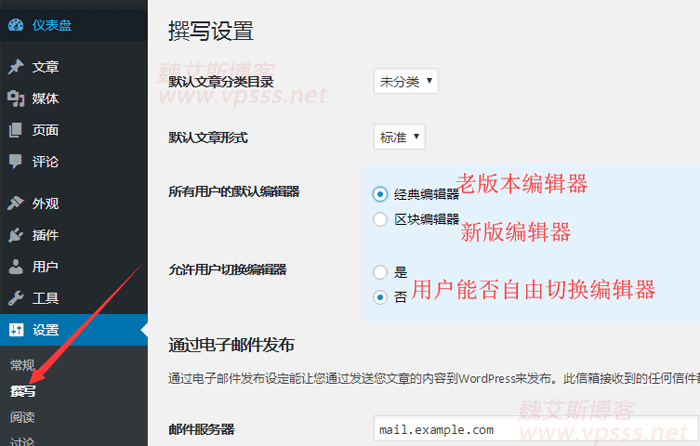700x446 pixels.
Task: Choose 是 to allow switching editors
Action: click(x=380, y=271)
